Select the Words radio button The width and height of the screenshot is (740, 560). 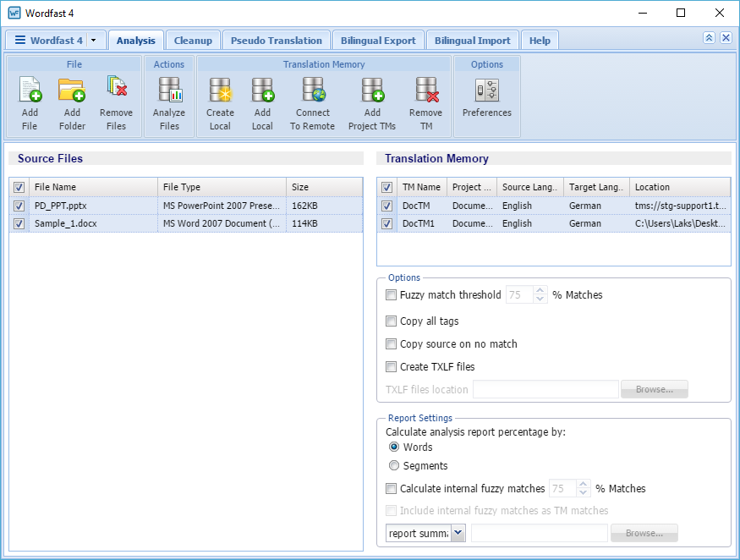(393, 447)
